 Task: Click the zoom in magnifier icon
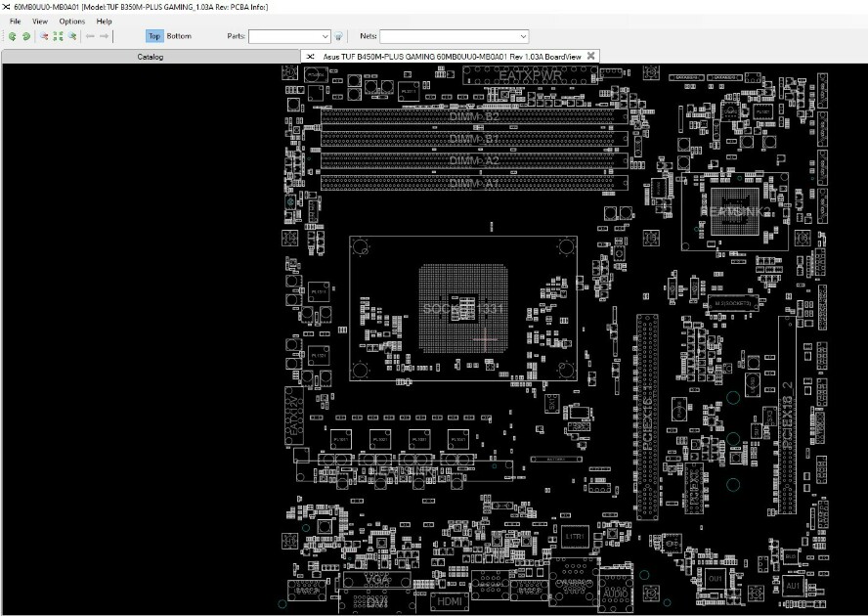click(x=44, y=36)
